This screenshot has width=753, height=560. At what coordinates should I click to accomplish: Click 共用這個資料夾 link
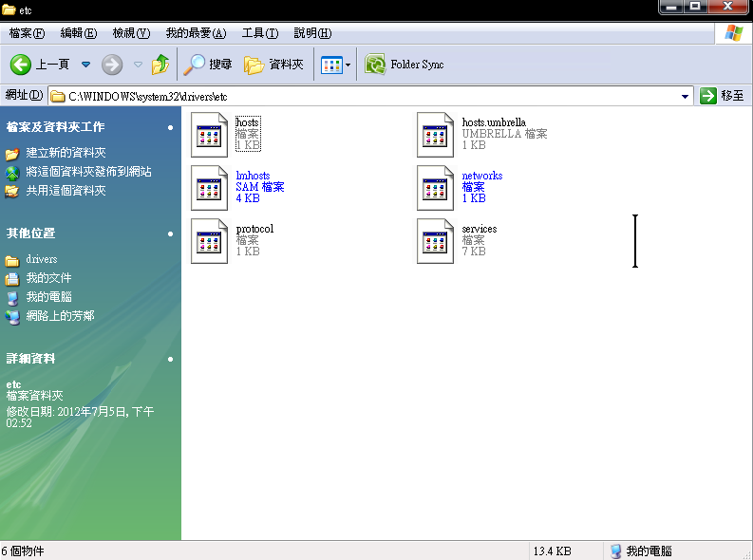click(66, 191)
